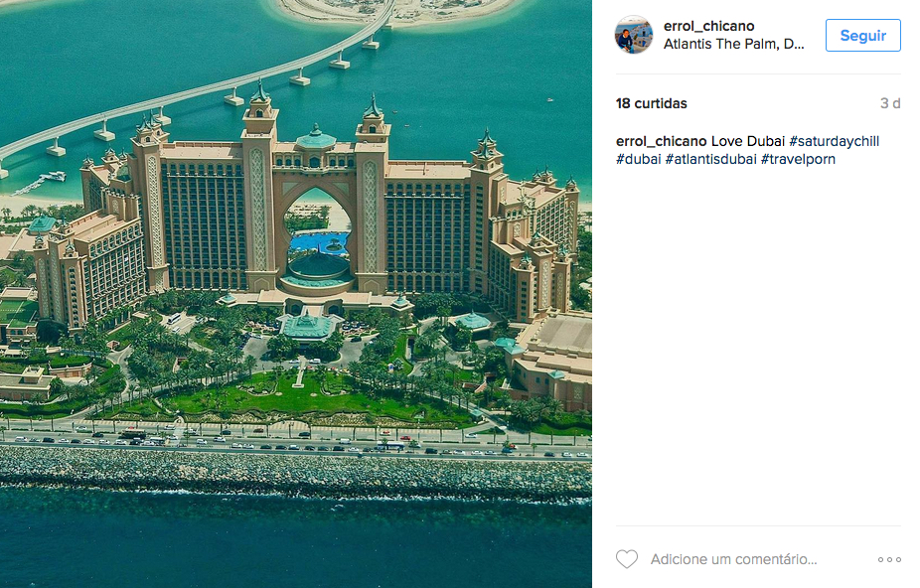Screen dimensions: 920x588
Task: Open the #atlantisdubai hashtag
Action: (710, 159)
